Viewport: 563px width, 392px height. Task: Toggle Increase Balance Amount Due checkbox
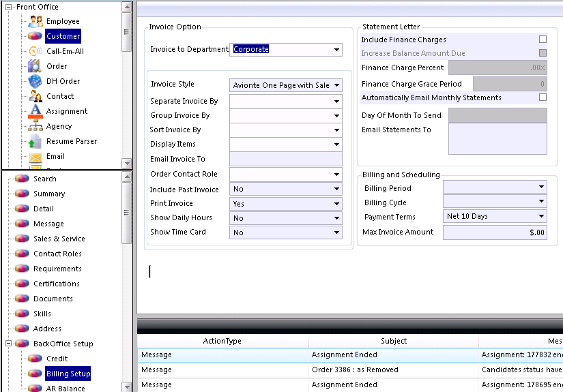(543, 52)
